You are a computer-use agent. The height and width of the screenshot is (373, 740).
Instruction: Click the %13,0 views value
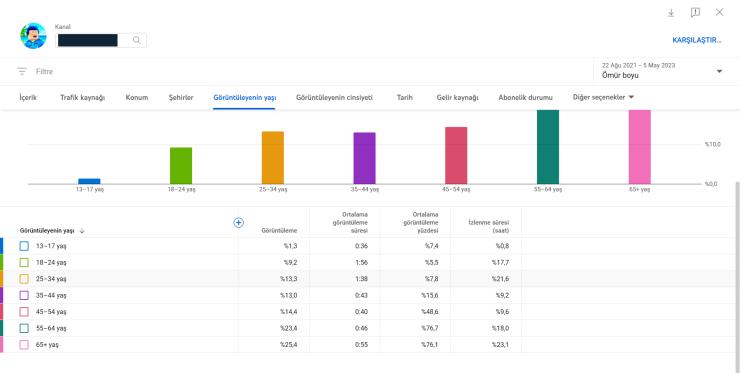click(288, 296)
